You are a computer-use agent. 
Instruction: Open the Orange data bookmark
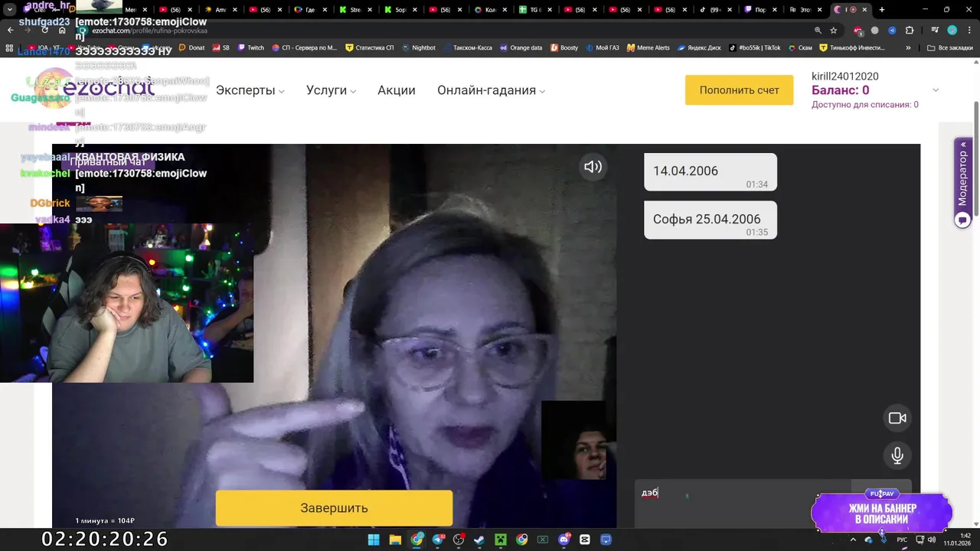point(521,47)
